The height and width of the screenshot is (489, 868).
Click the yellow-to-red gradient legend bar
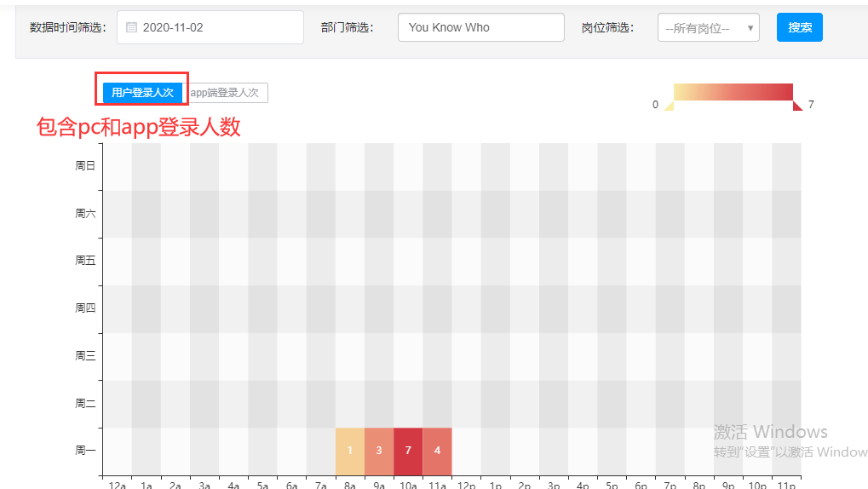coord(733,92)
